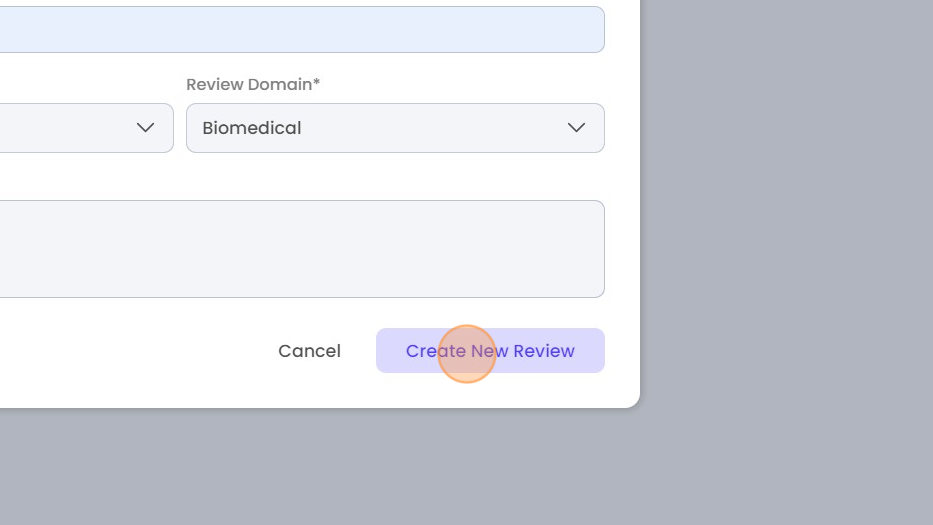Click the word "Create" on the purple button
This screenshot has height=525, width=933.
click(x=436, y=351)
